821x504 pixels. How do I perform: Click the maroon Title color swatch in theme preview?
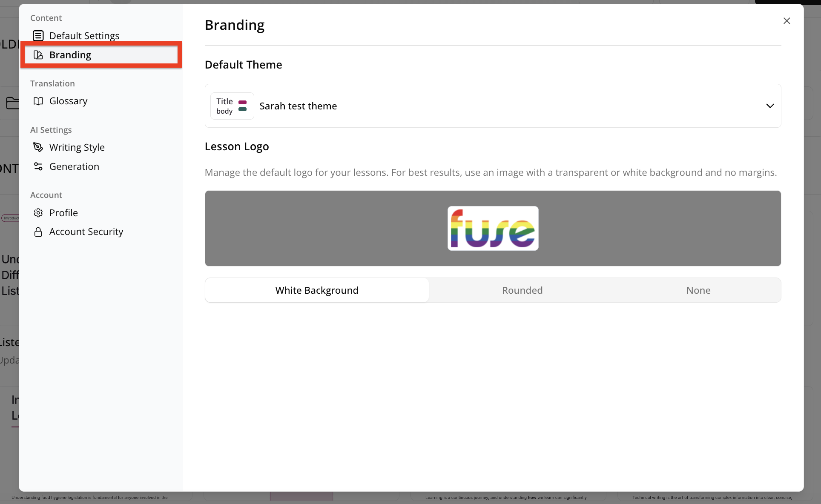[x=243, y=102]
